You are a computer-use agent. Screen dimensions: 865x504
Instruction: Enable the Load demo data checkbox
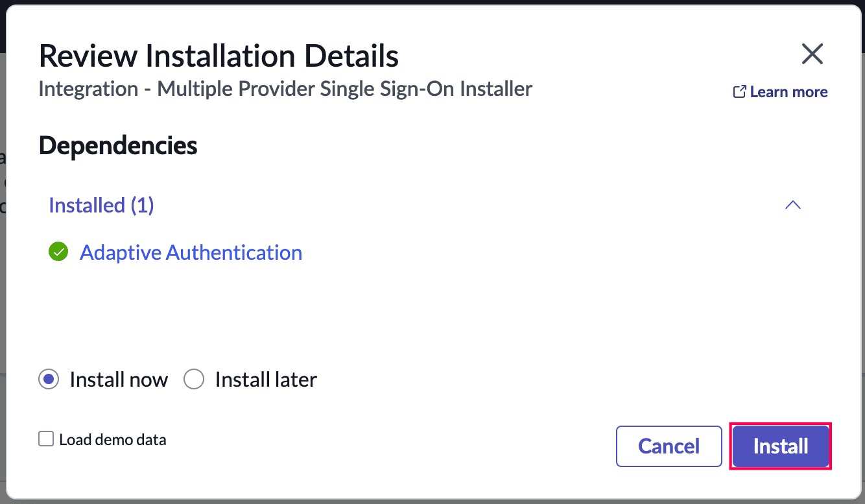46,439
